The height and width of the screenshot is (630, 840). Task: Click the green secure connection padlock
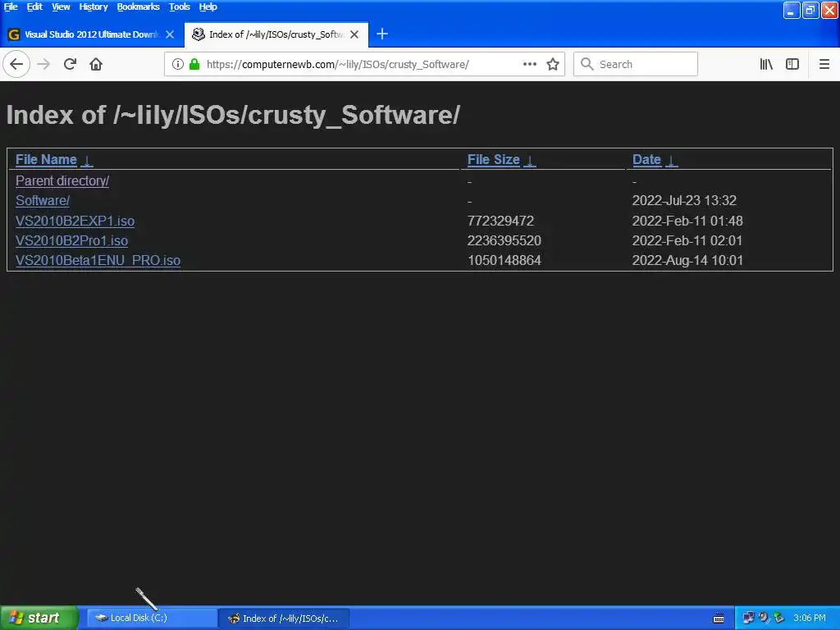click(194, 64)
